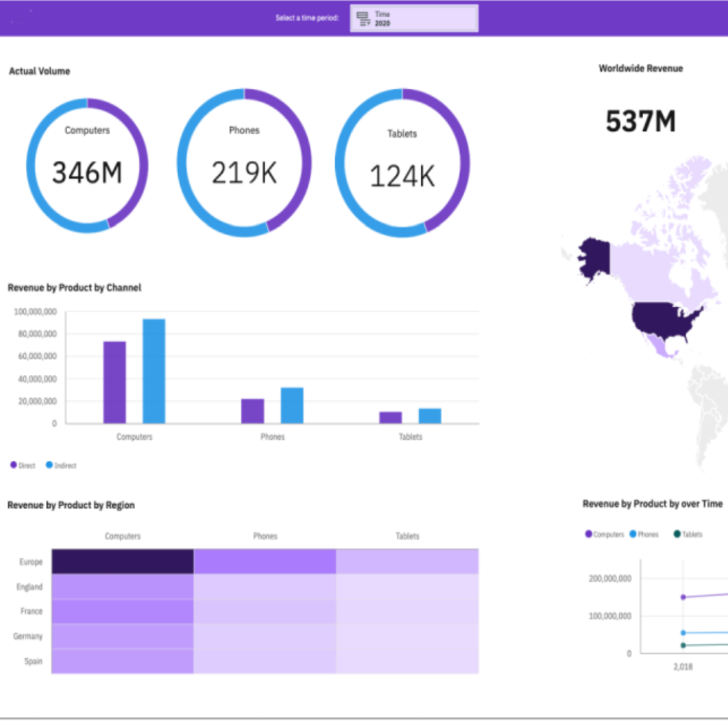728x721 pixels.
Task: Click the Worldwide Revenue title
Action: [x=641, y=68]
